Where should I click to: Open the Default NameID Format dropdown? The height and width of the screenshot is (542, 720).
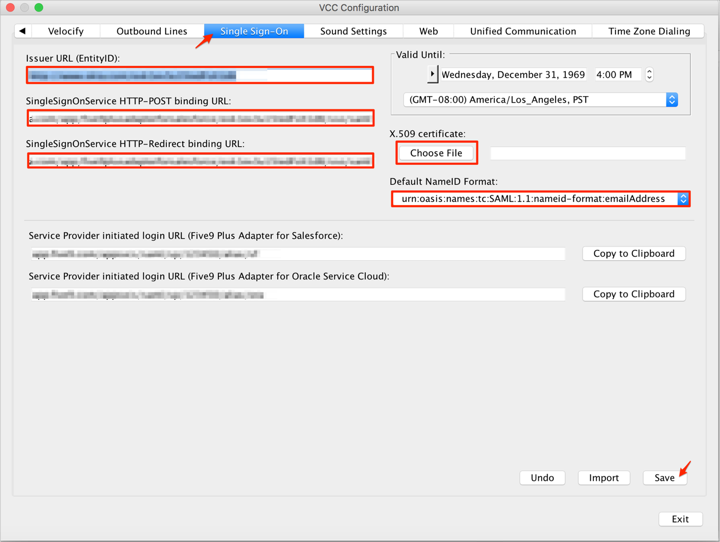pyautogui.click(x=683, y=199)
